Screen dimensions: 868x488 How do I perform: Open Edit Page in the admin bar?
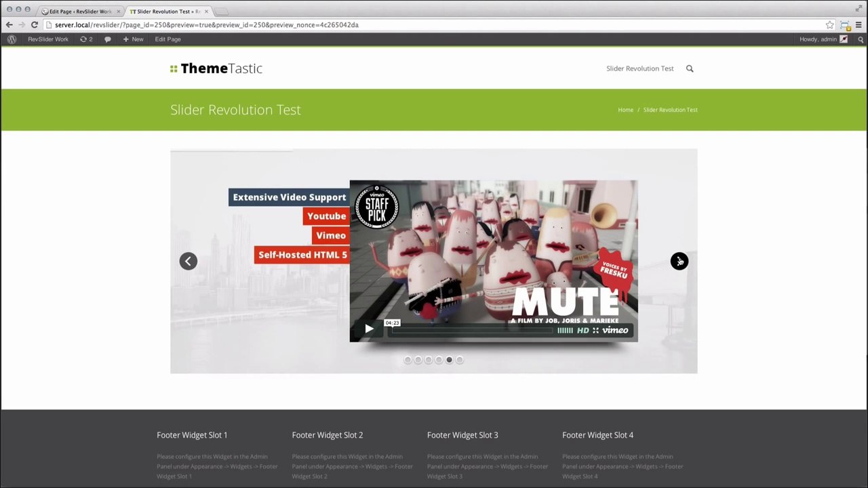167,39
